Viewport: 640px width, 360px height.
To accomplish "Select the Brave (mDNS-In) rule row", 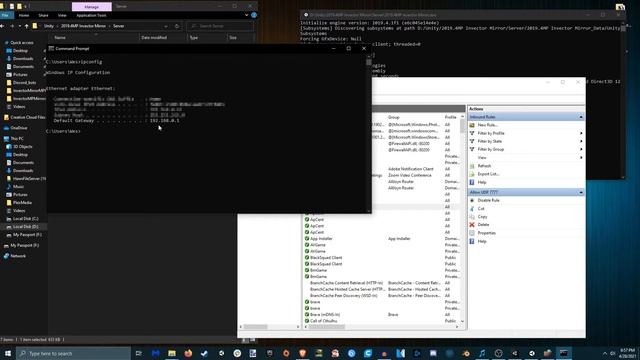I will (382, 315).
